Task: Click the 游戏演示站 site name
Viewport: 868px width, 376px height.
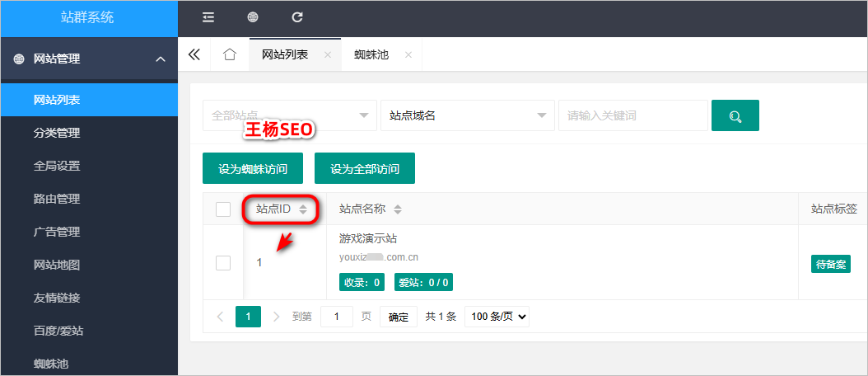Action: coord(369,238)
